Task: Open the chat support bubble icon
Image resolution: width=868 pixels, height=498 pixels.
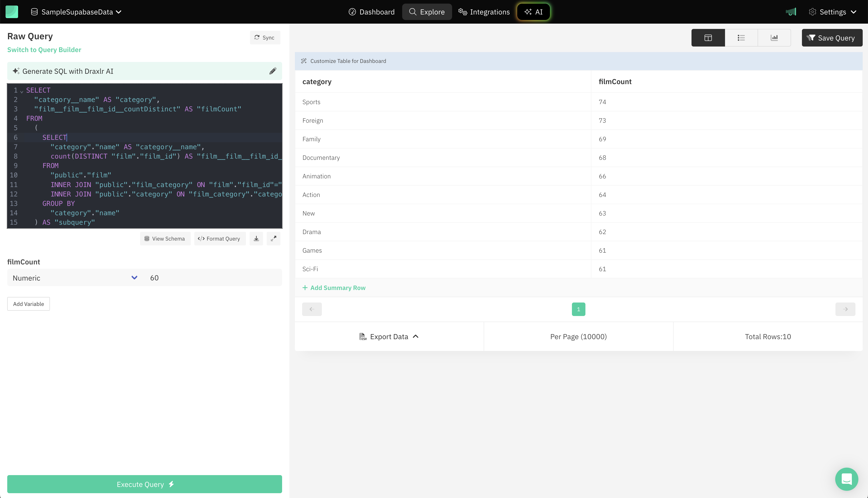Action: point(847,479)
